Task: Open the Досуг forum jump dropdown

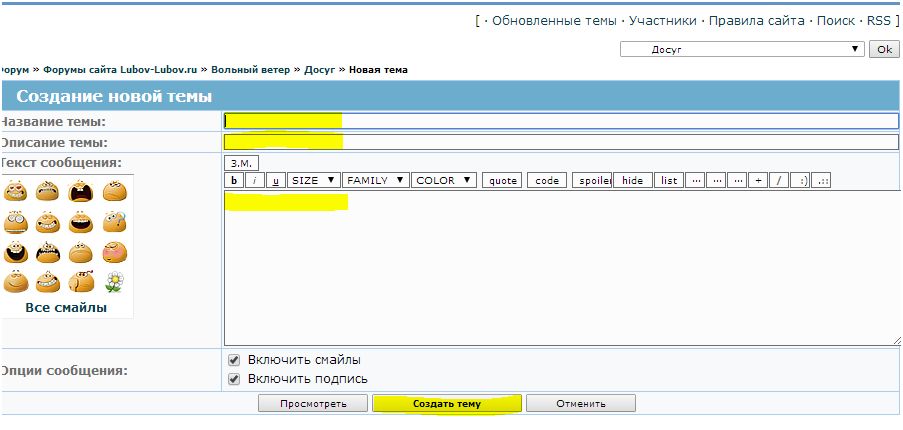Action: pos(742,49)
